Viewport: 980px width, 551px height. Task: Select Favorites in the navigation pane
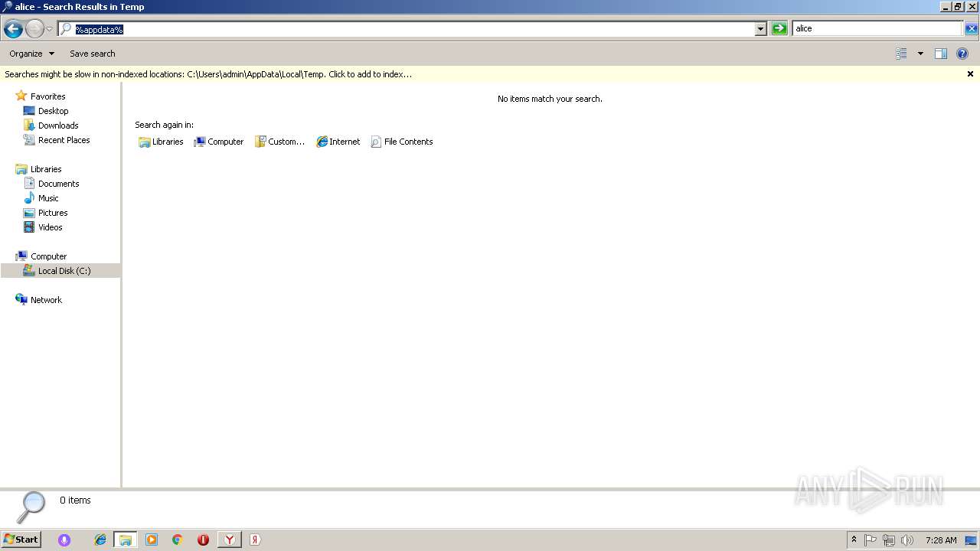(47, 96)
